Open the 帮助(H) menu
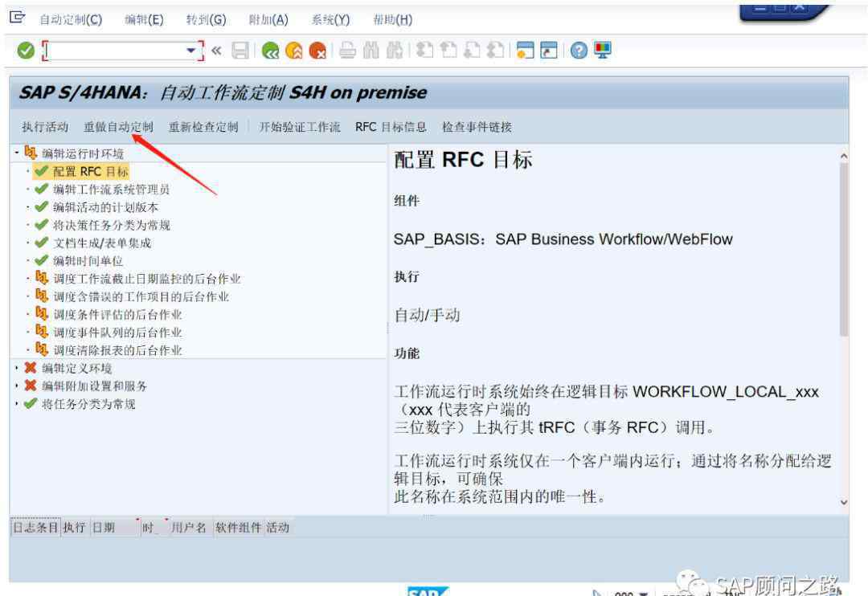The image size is (868, 596). pyautogui.click(x=392, y=20)
